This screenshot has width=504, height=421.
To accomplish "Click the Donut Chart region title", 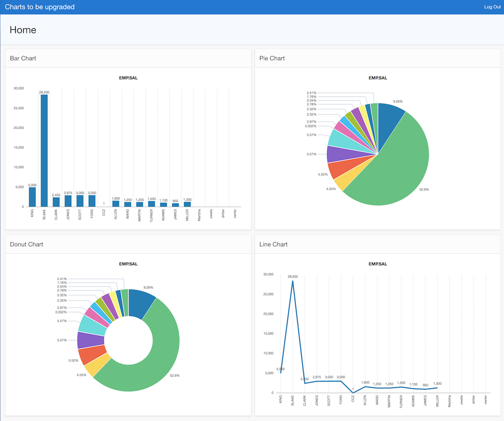I will click(x=26, y=245).
